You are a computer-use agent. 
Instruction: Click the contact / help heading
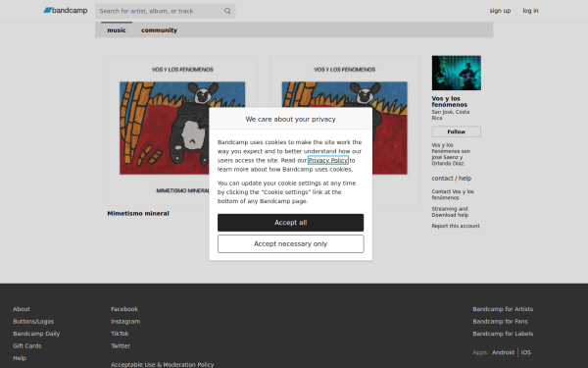point(451,179)
